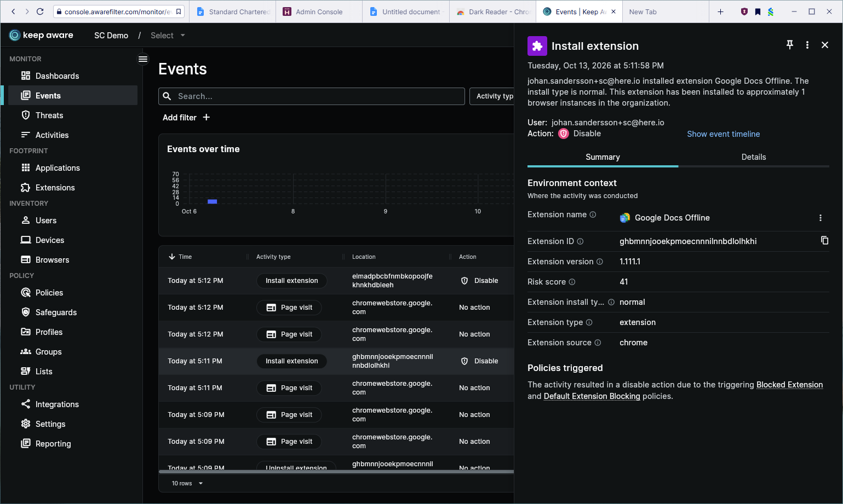This screenshot has width=843, height=504.
Task: Click Add filter button
Action: click(186, 118)
